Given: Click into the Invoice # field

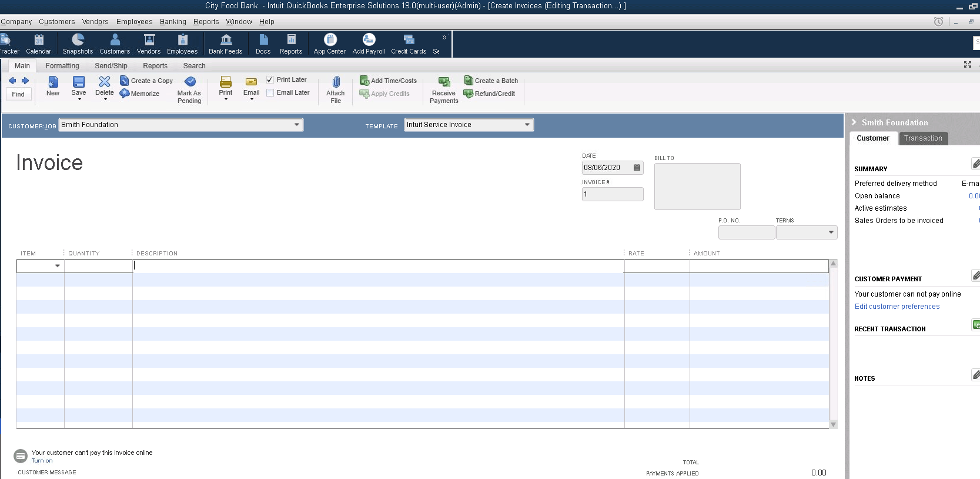Looking at the screenshot, I should [612, 194].
